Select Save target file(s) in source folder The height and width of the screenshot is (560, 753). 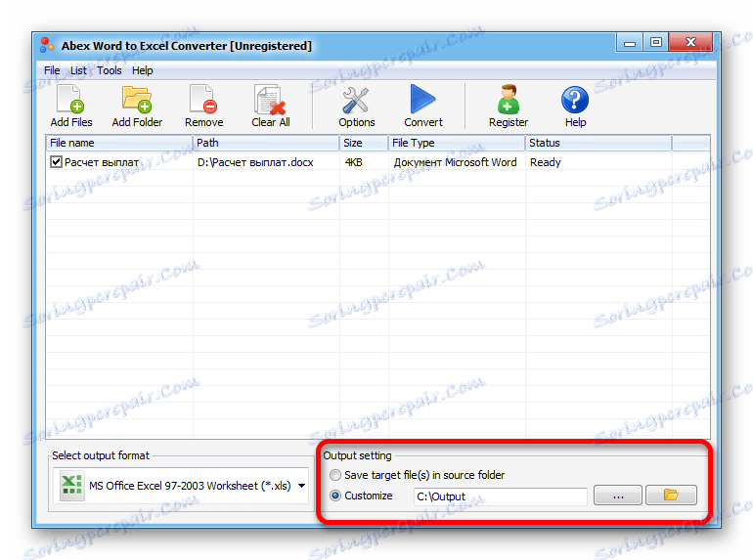click(x=335, y=475)
